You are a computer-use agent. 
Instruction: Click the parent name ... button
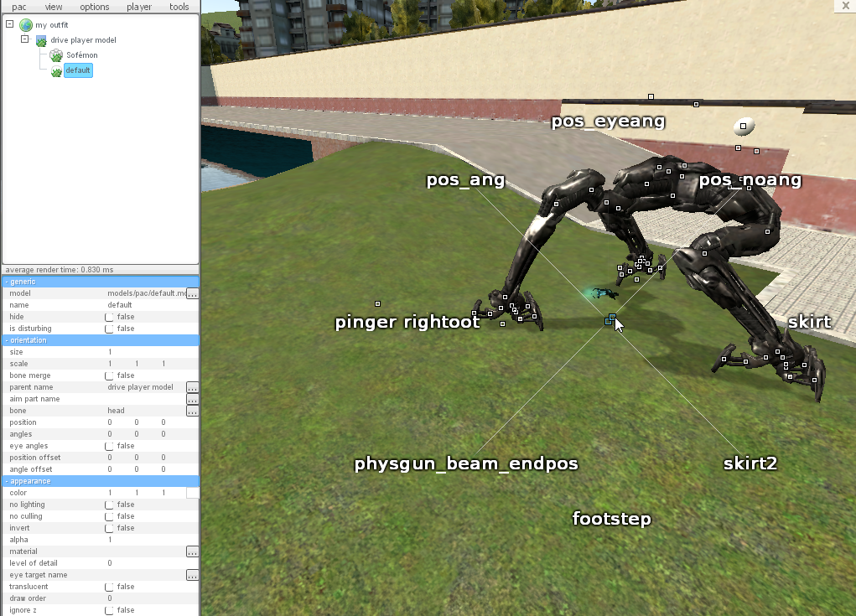point(193,387)
